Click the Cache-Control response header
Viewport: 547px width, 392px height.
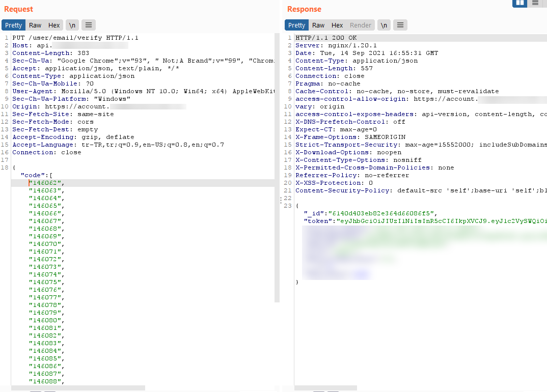pyautogui.click(x=397, y=91)
